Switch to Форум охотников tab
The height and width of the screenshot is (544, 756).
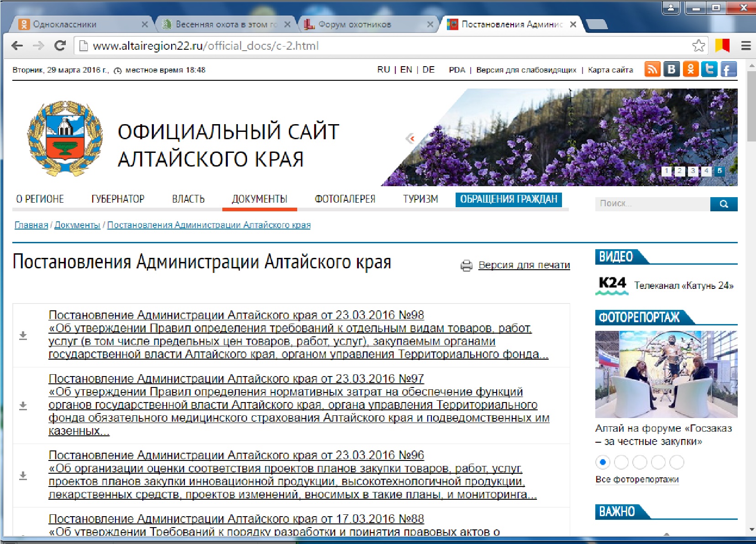(354, 25)
